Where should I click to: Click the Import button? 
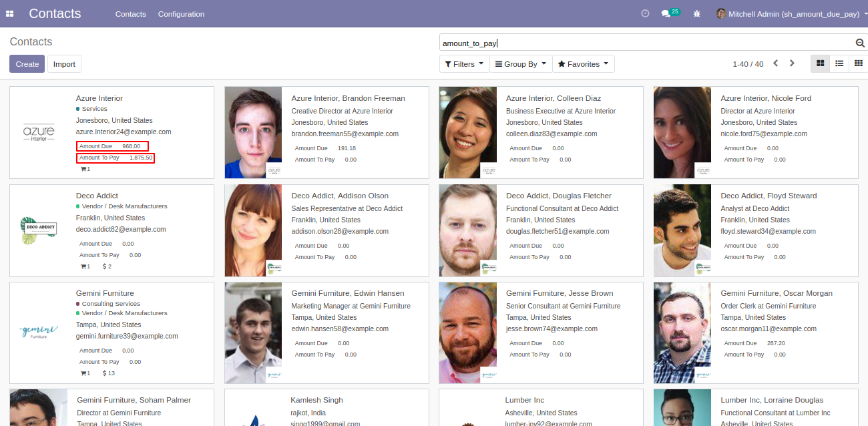click(64, 64)
